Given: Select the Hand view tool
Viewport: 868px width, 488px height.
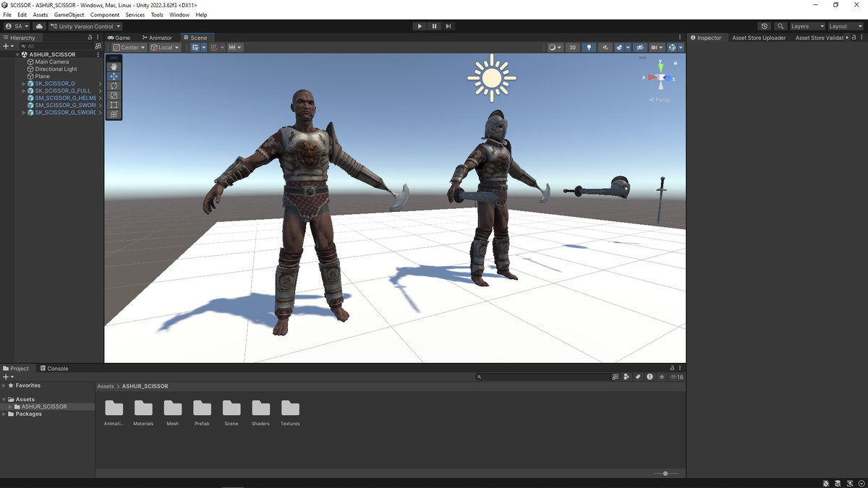Looking at the screenshot, I should (x=114, y=67).
